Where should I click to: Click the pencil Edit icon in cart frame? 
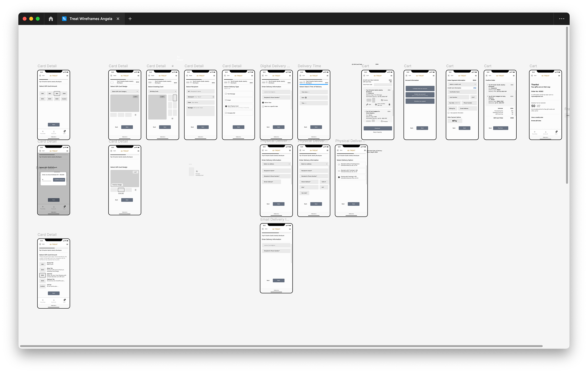[x=367, y=104]
